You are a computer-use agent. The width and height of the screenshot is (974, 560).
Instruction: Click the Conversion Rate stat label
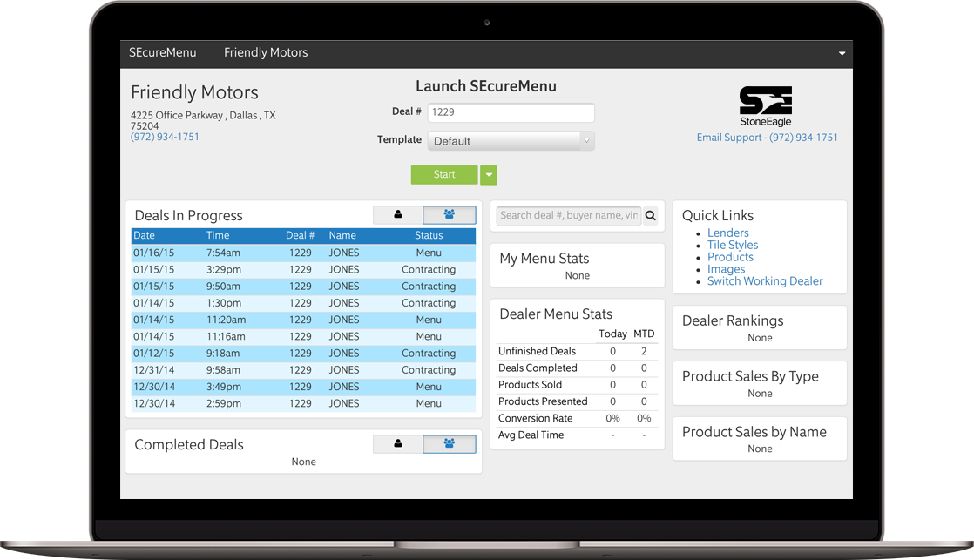point(535,418)
